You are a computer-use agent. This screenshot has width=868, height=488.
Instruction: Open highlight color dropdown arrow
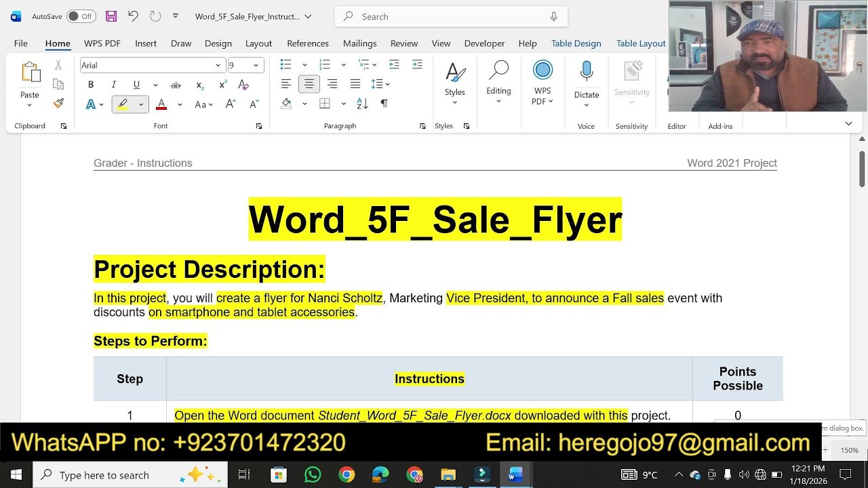click(141, 104)
